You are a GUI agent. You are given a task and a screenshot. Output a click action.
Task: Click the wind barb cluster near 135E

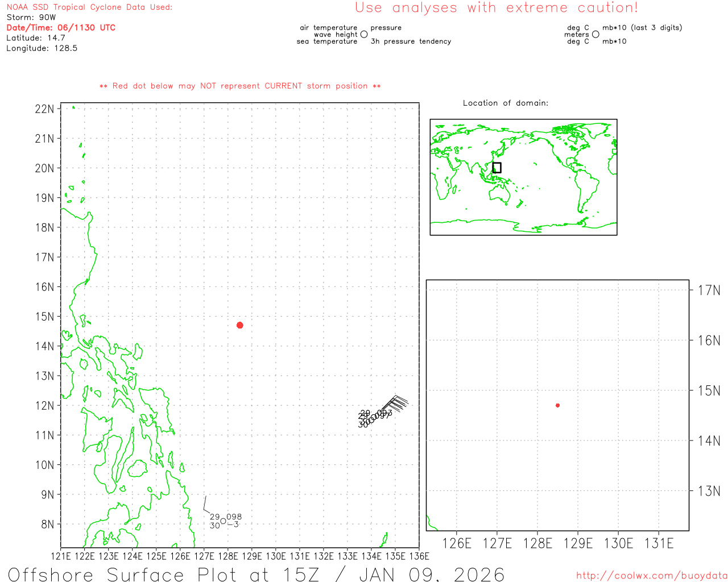398,403
